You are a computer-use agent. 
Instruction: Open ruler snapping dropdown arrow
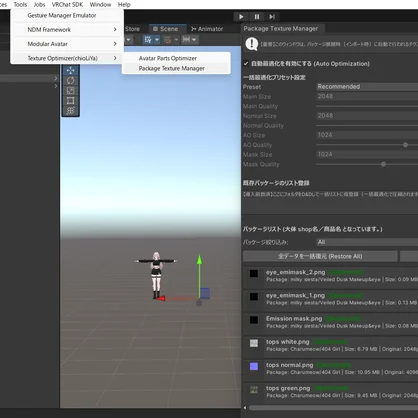tap(195, 40)
